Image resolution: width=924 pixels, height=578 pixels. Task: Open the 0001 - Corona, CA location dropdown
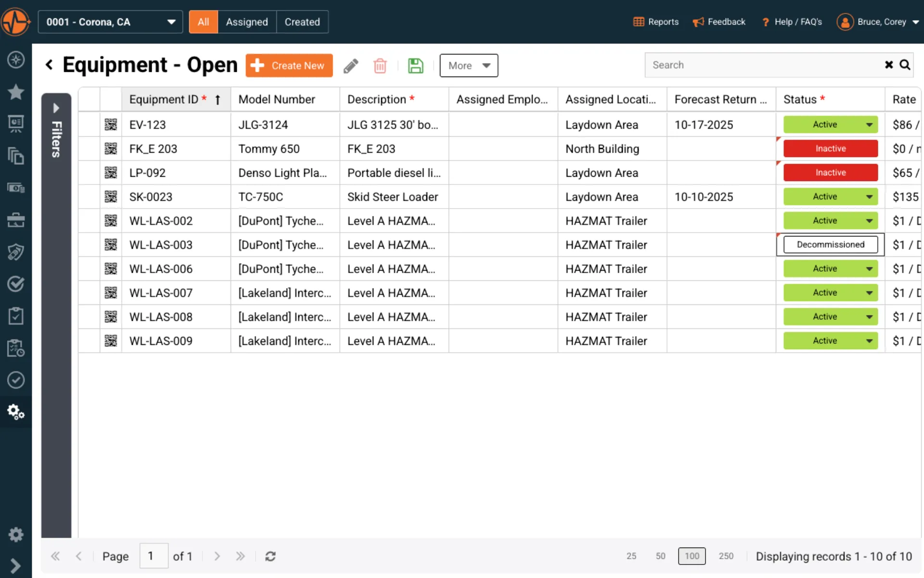pyautogui.click(x=110, y=22)
